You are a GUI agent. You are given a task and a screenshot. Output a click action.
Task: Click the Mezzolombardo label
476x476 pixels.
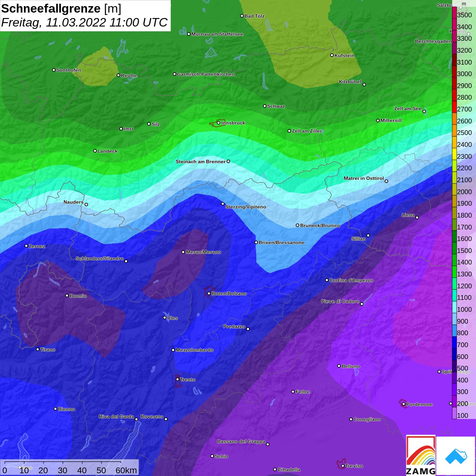point(194,350)
